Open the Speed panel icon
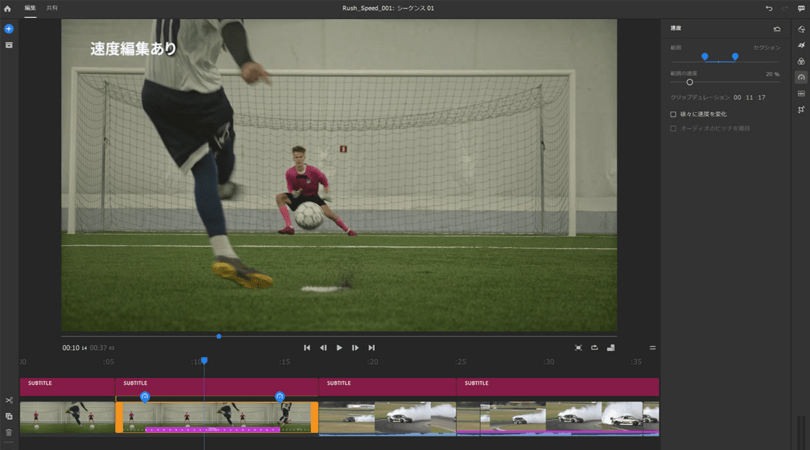This screenshot has width=810, height=450. tap(801, 77)
